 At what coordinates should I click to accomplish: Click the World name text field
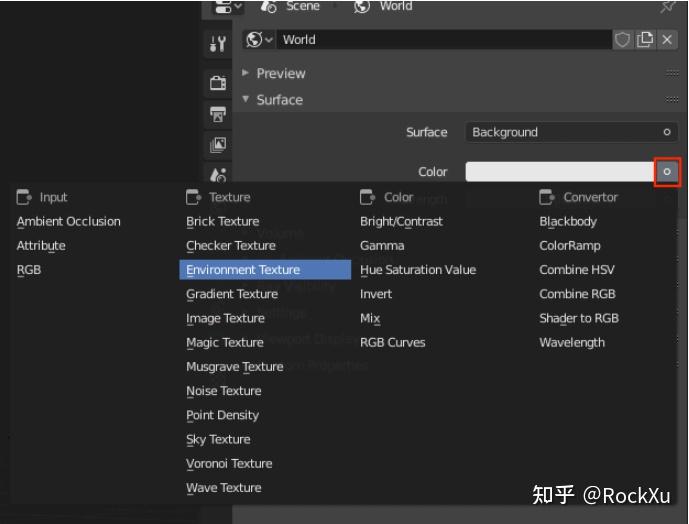pos(445,40)
